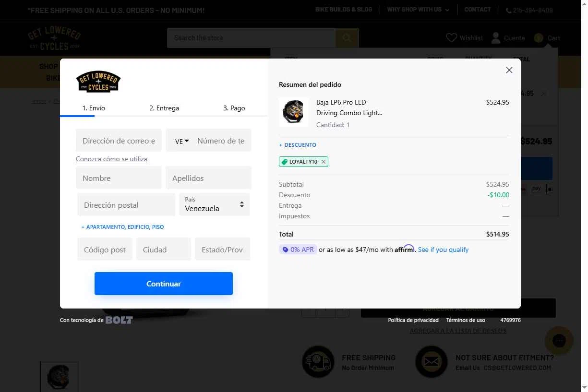The height and width of the screenshot is (392, 588).
Task: Click the Bolt logo below the modal
Action: point(119,320)
